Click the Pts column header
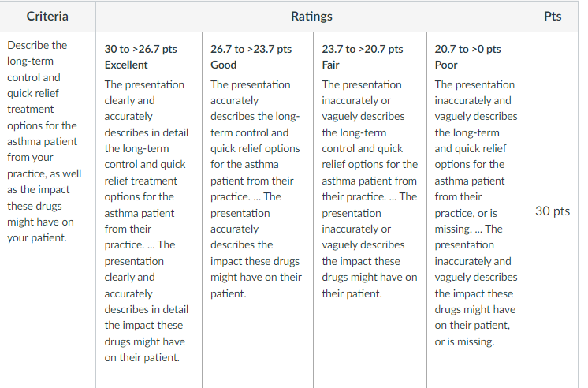 coord(553,16)
